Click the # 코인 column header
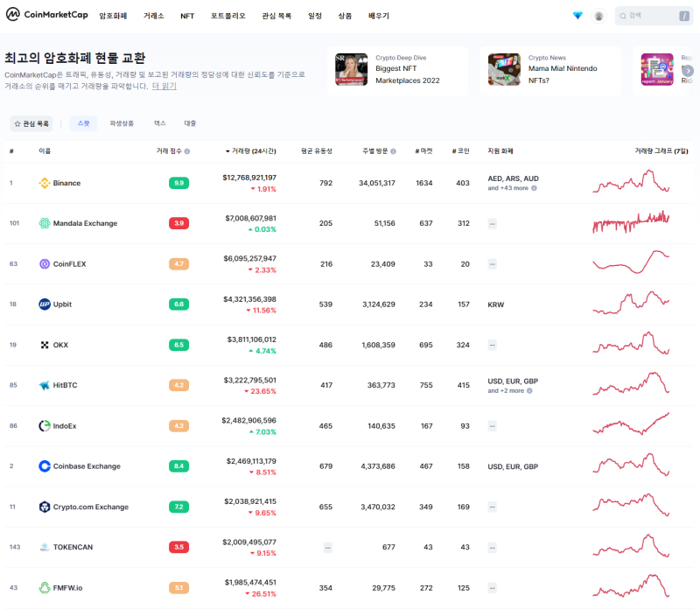This screenshot has height=609, width=700. (x=461, y=151)
